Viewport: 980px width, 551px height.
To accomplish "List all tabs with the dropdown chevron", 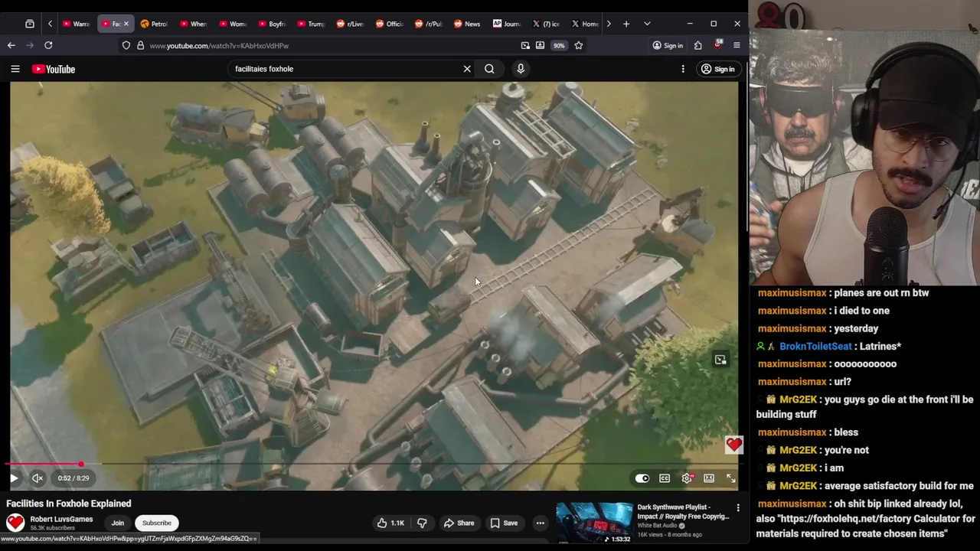I will tap(647, 24).
